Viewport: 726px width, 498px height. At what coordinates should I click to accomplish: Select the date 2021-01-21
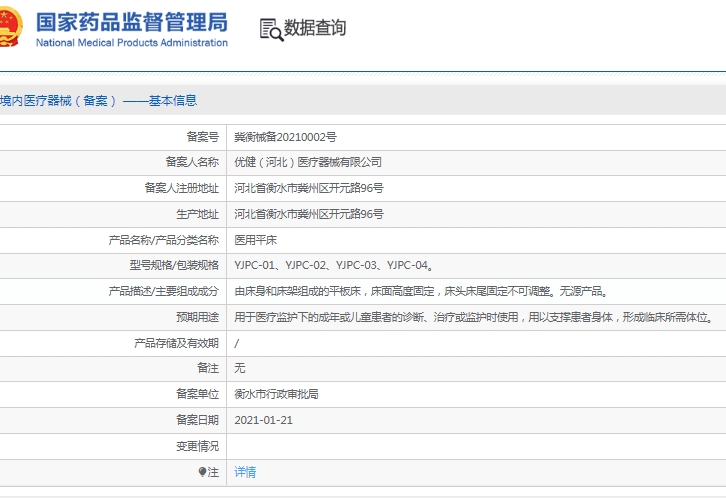(x=263, y=420)
